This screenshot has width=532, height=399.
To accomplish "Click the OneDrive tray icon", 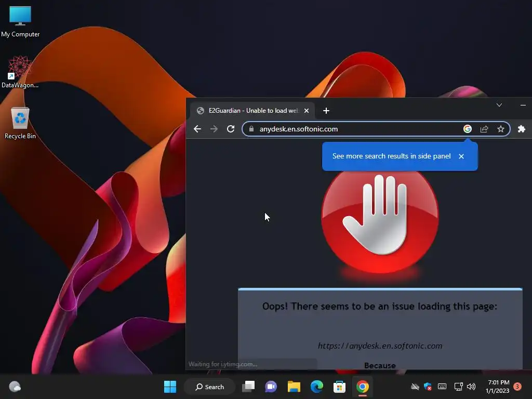I will click(415, 387).
